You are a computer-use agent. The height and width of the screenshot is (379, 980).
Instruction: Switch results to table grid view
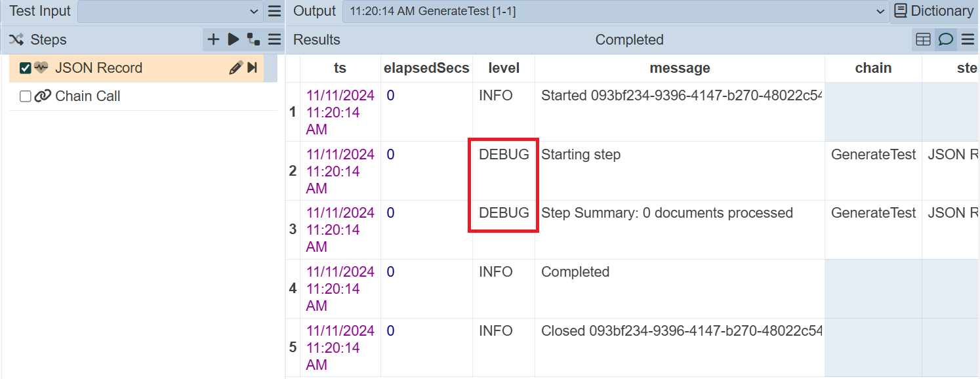tap(923, 40)
